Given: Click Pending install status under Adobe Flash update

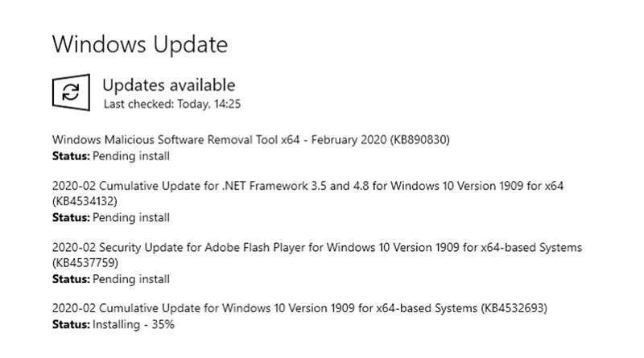Looking at the screenshot, I should click(x=131, y=279).
